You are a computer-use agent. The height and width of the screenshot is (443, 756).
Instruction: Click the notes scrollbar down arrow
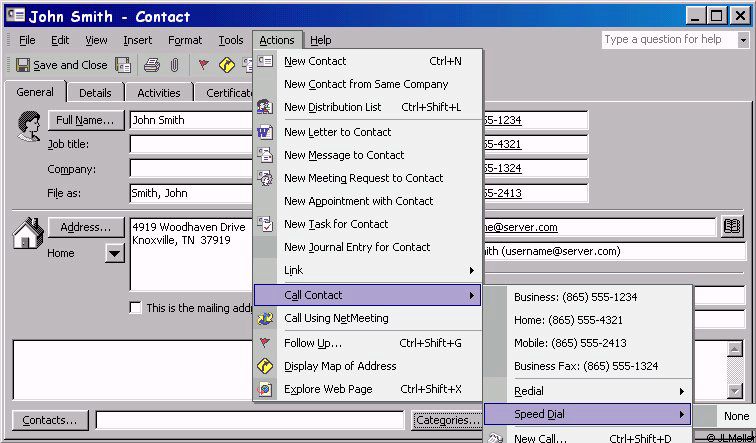coord(734,390)
